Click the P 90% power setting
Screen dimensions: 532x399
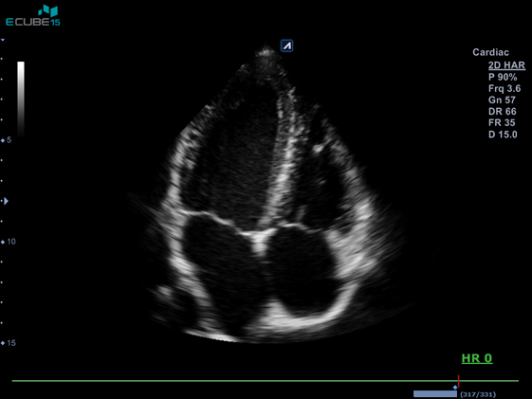coord(503,77)
